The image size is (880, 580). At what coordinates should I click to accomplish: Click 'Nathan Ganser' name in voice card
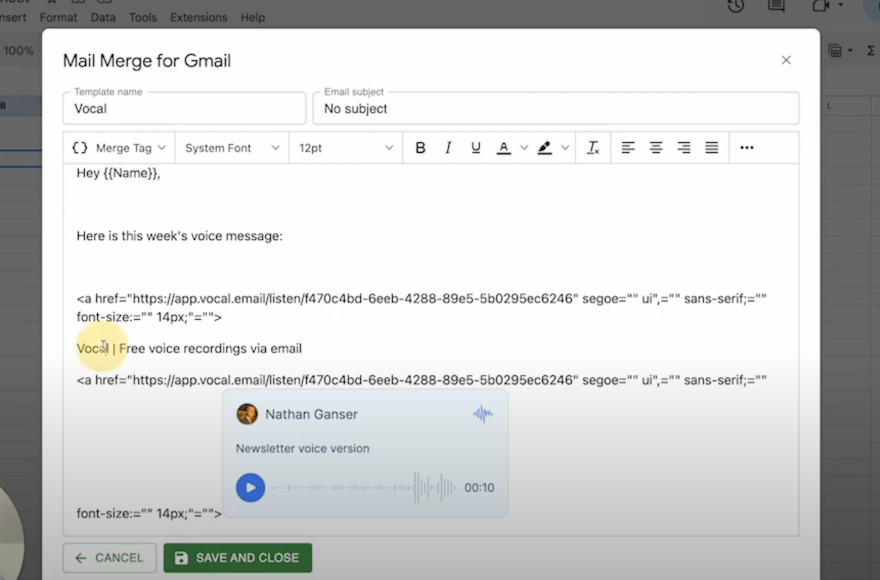(x=311, y=414)
